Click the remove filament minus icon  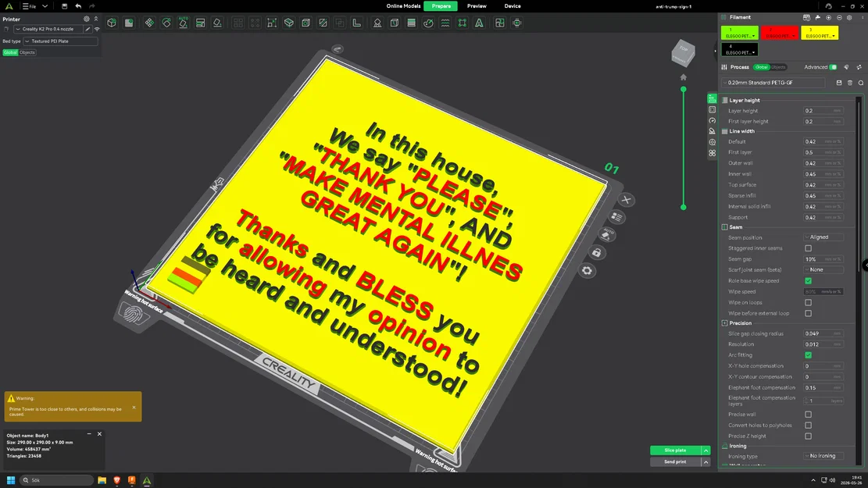(839, 18)
